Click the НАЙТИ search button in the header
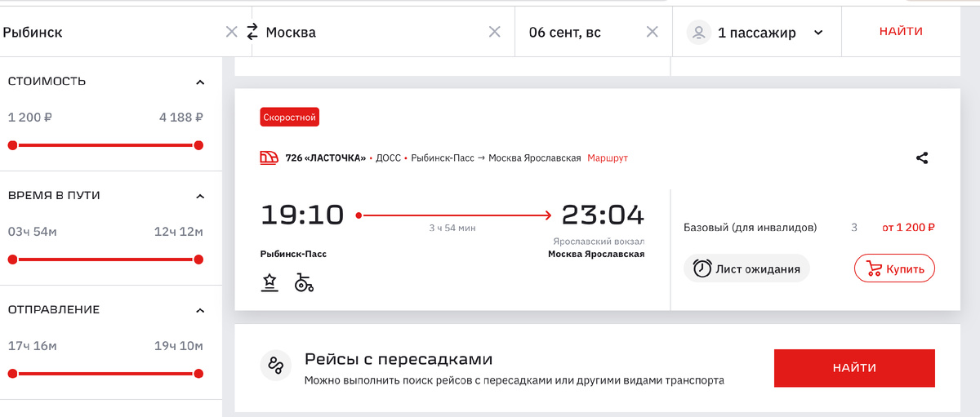This screenshot has height=417, width=980. (x=901, y=32)
